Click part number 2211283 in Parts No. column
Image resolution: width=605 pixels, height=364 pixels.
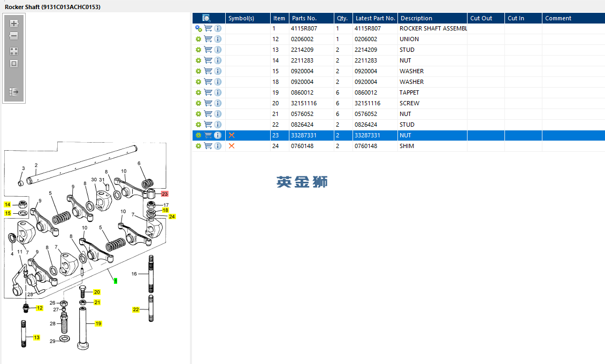coord(302,60)
